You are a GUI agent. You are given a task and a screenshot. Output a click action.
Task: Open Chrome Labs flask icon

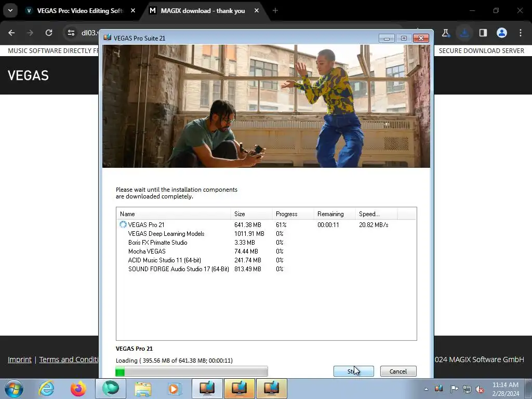pos(445,33)
